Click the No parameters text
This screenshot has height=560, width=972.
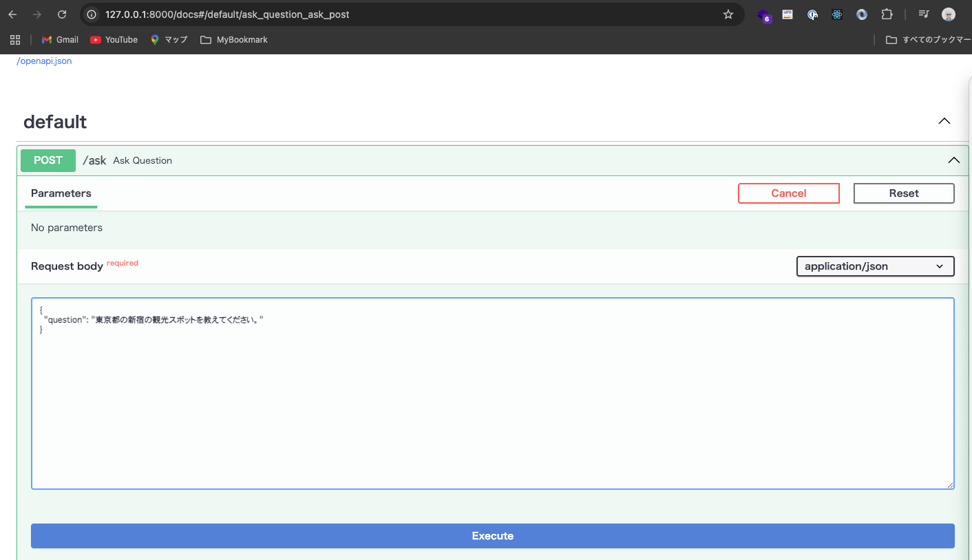(67, 228)
